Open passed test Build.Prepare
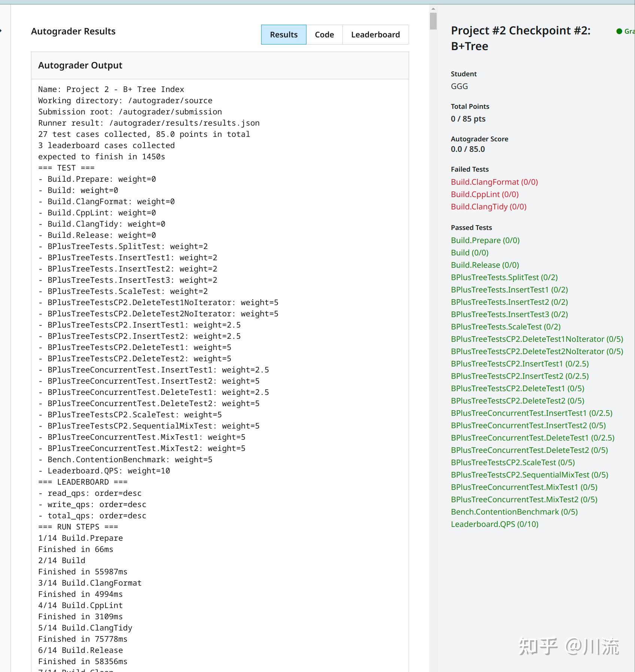This screenshot has width=635, height=672. coord(485,240)
